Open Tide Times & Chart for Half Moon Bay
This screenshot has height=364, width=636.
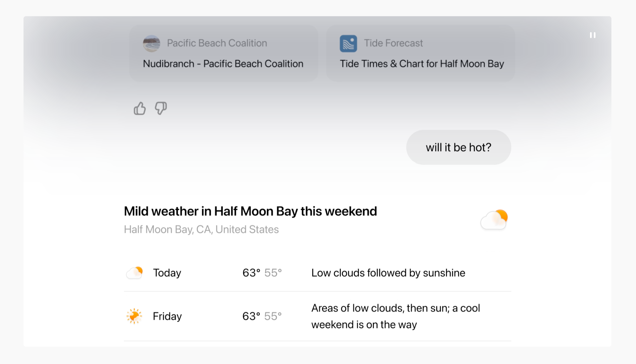tap(420, 53)
